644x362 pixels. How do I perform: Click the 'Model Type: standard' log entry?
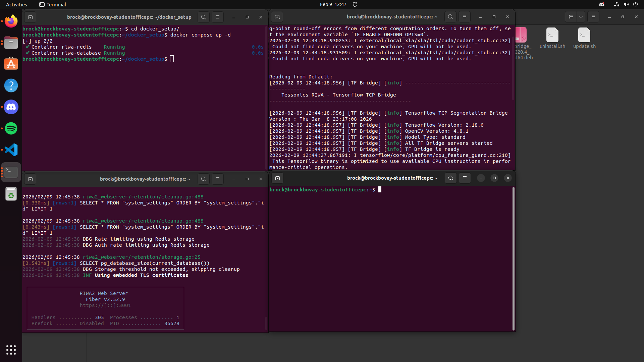pos(435,137)
